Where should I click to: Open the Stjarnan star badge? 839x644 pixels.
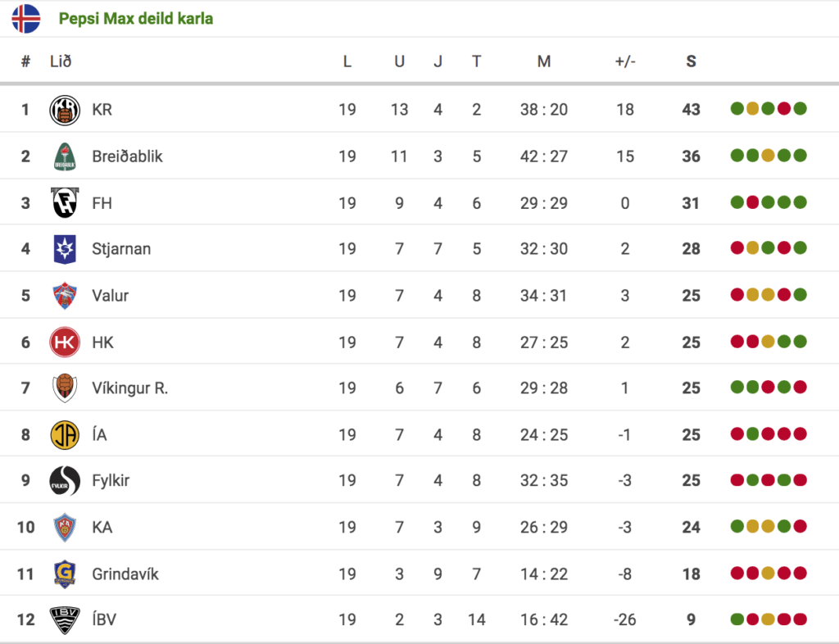tap(65, 249)
